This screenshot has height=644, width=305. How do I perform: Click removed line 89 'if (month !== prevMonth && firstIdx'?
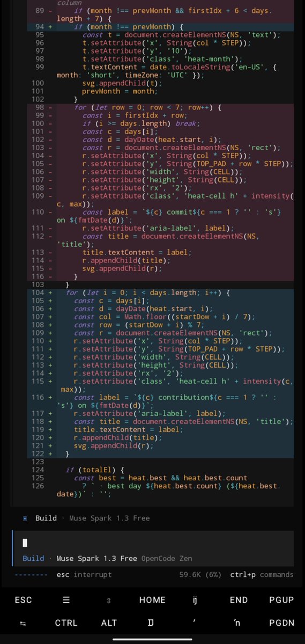coord(160,15)
